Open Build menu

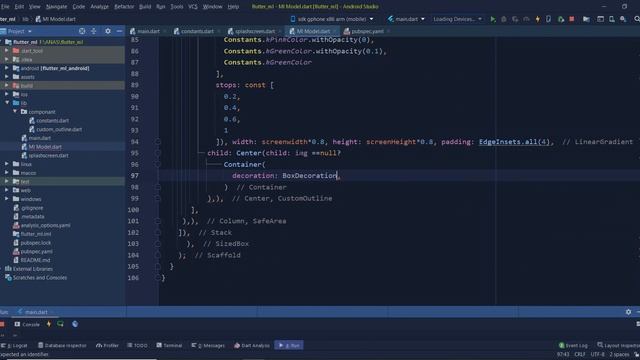145,7
